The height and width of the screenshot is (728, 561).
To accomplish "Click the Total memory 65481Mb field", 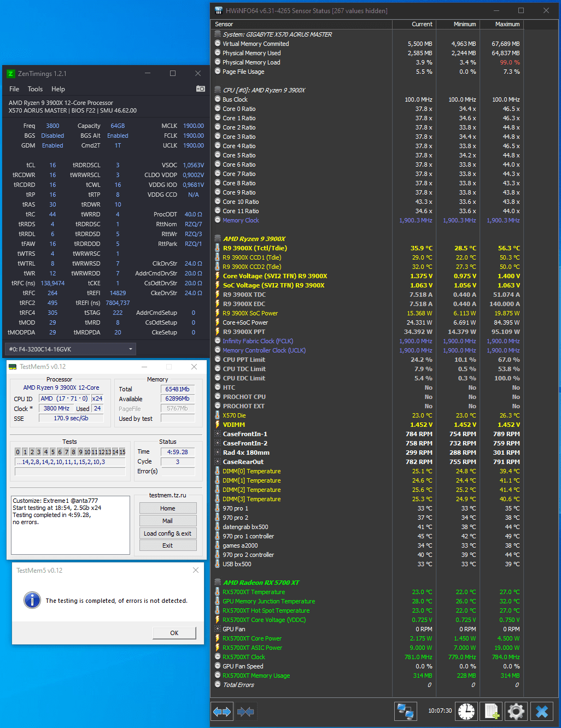I will tap(178, 389).
